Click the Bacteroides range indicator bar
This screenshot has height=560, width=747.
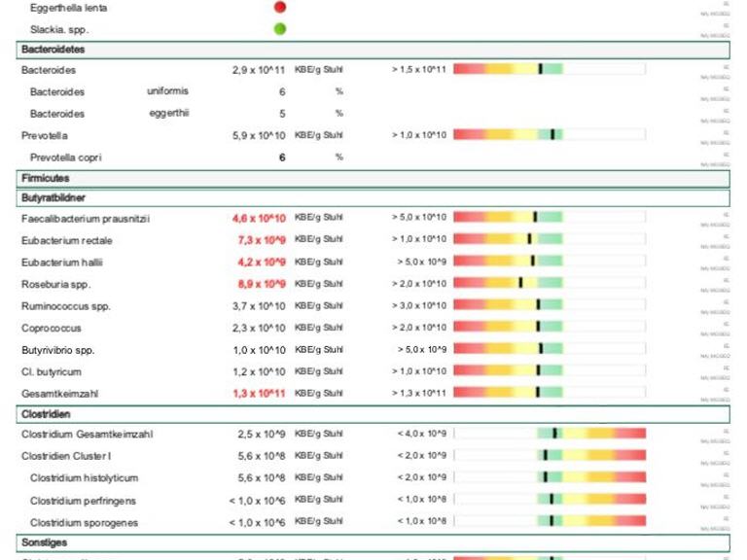[x=550, y=69]
